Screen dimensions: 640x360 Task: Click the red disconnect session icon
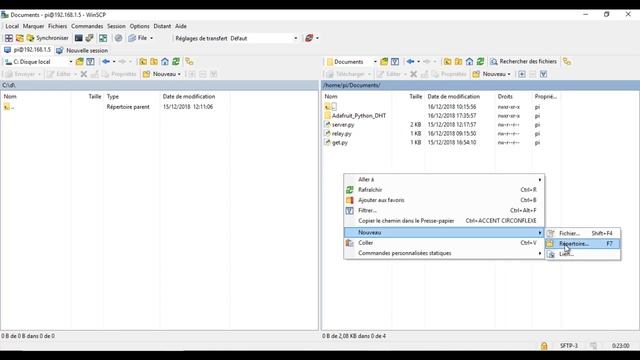tap(309, 38)
